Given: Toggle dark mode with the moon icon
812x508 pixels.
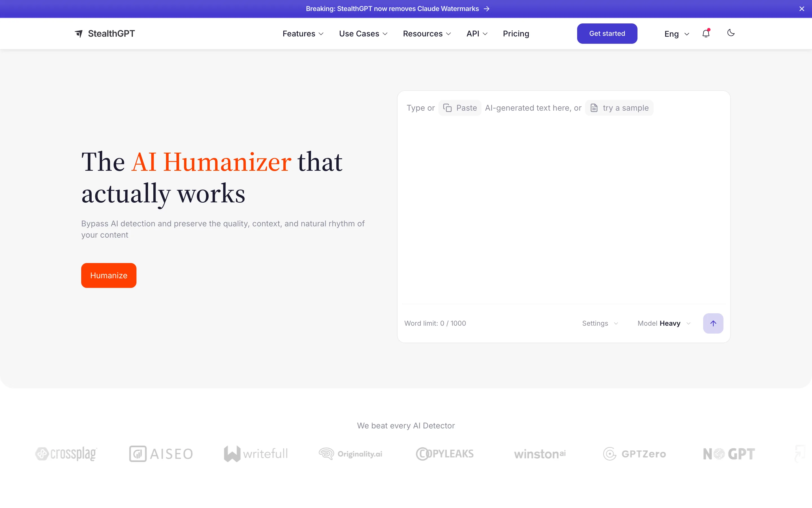Looking at the screenshot, I should pyautogui.click(x=731, y=33).
